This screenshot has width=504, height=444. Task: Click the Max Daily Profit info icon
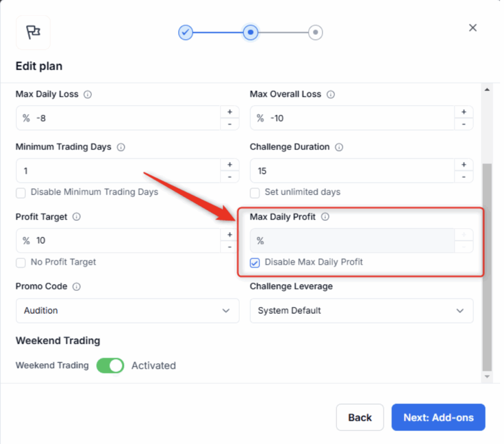click(x=325, y=217)
